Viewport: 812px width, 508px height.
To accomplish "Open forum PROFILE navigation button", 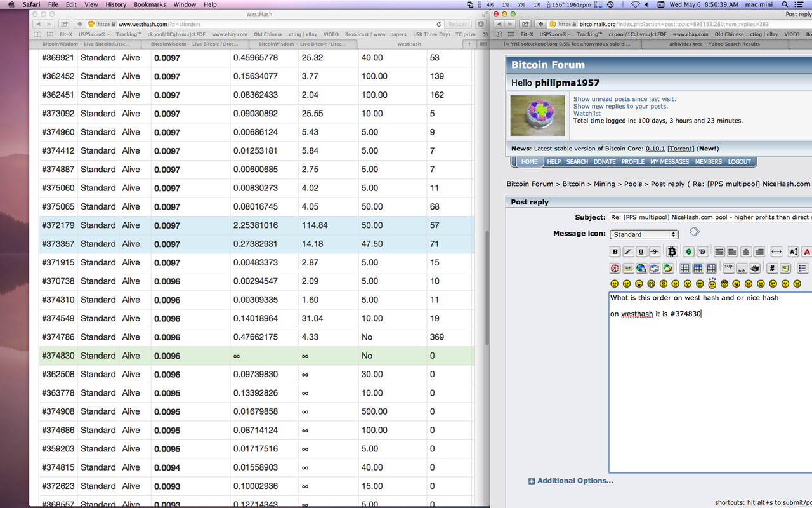I will click(632, 162).
